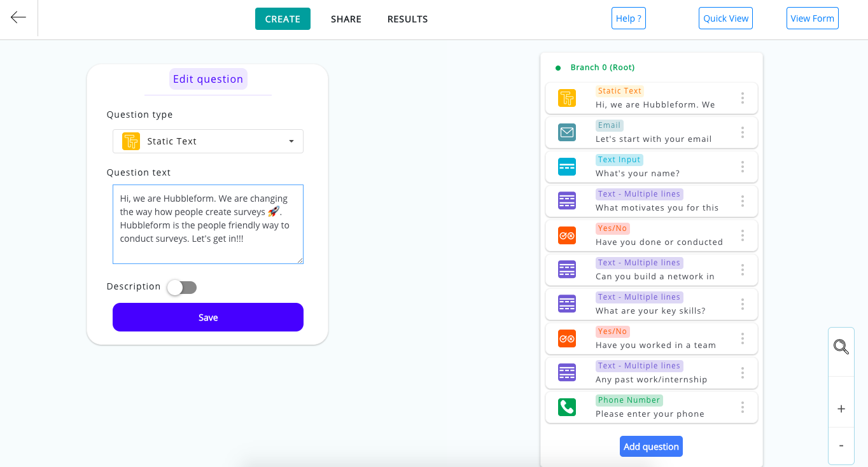Viewport: 868px width, 467px height.
Task: Switch to the SHARE tab
Action: pos(346,19)
